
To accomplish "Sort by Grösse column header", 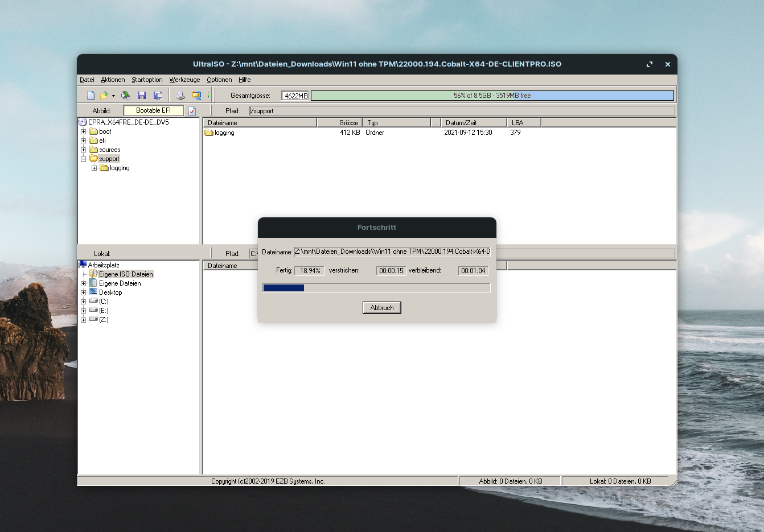I will pyautogui.click(x=339, y=123).
